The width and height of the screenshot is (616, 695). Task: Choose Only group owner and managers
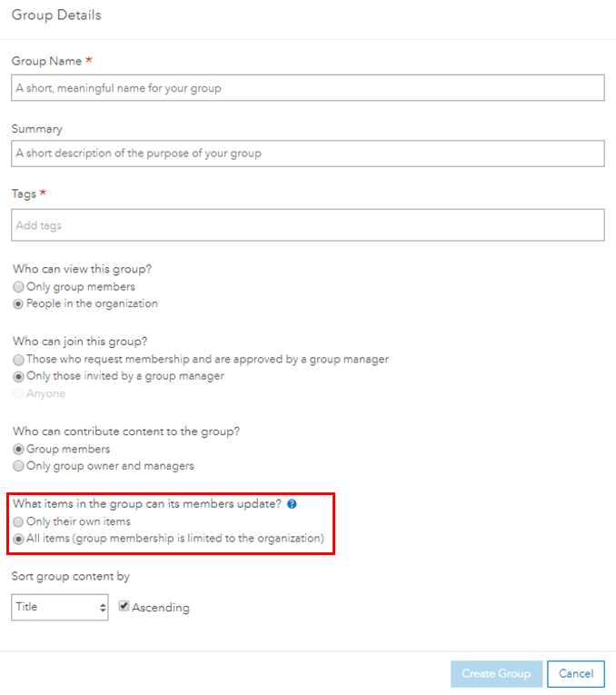18,466
